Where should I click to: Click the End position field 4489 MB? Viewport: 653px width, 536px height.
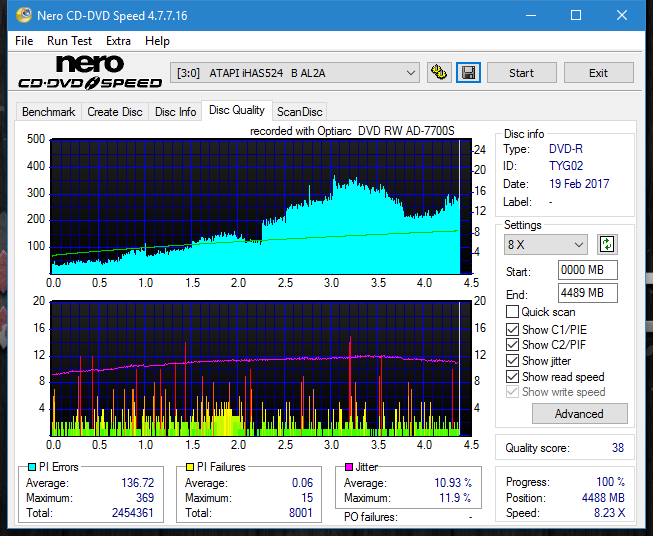click(x=588, y=293)
